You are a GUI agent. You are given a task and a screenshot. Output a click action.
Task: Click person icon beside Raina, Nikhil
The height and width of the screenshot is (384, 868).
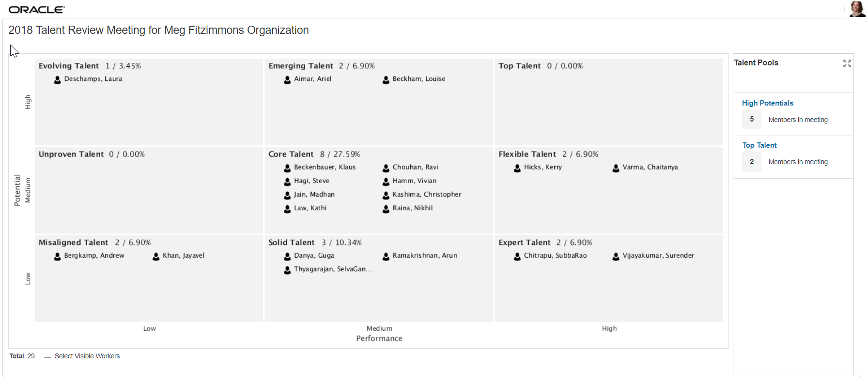tap(386, 209)
